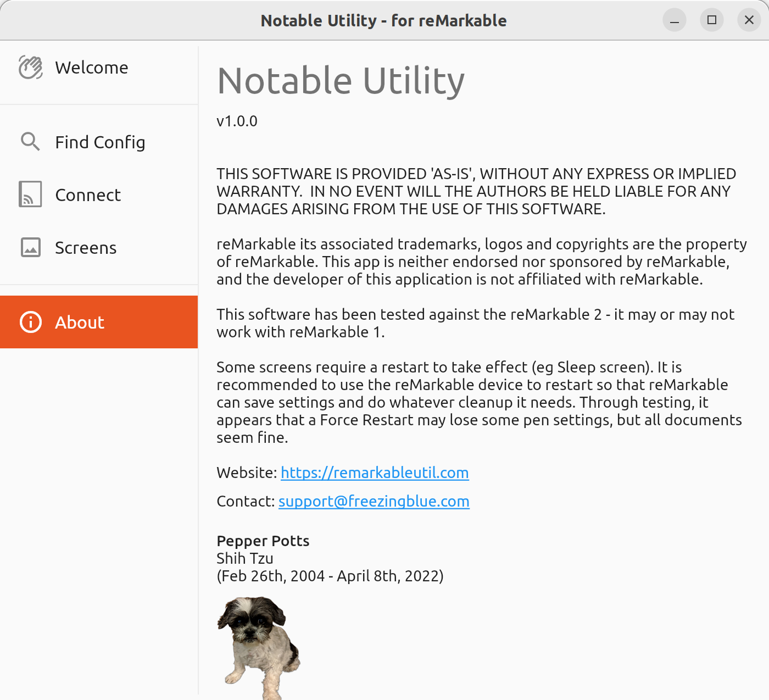Select the highlighted About entry

[x=80, y=322]
